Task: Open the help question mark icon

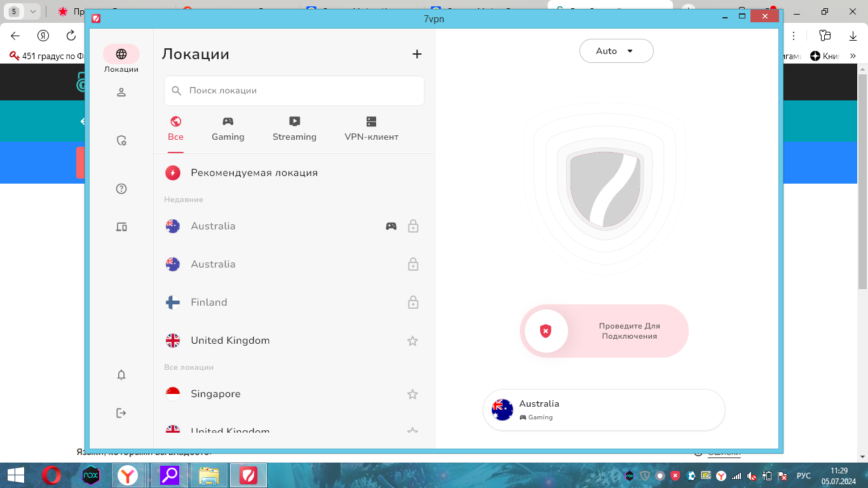Action: (x=121, y=189)
